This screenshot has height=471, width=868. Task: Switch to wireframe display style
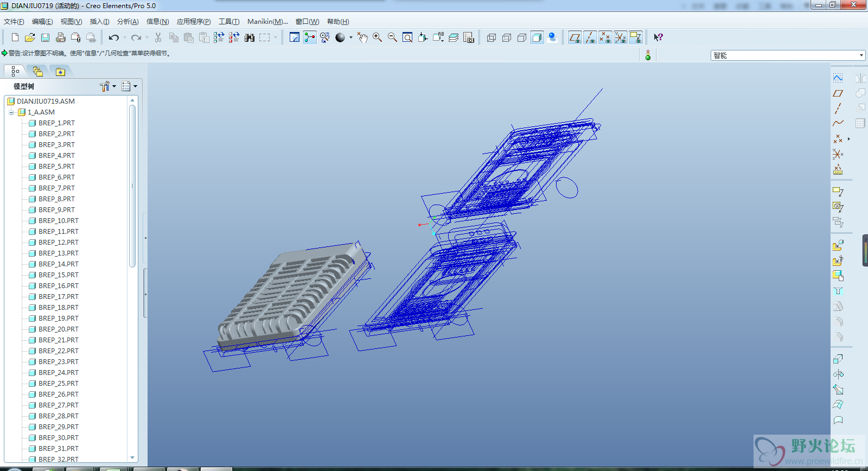click(x=492, y=37)
